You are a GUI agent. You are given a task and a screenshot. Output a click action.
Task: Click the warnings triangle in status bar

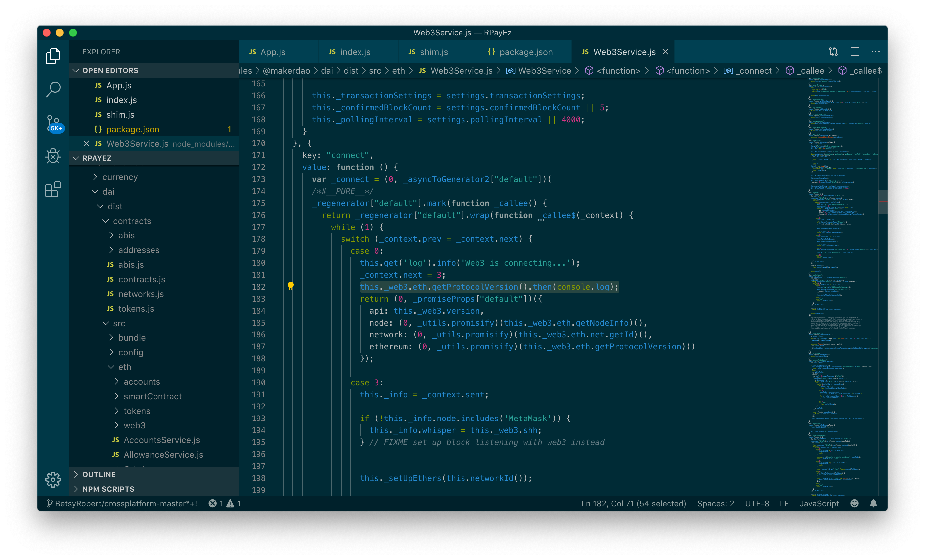[230, 503]
